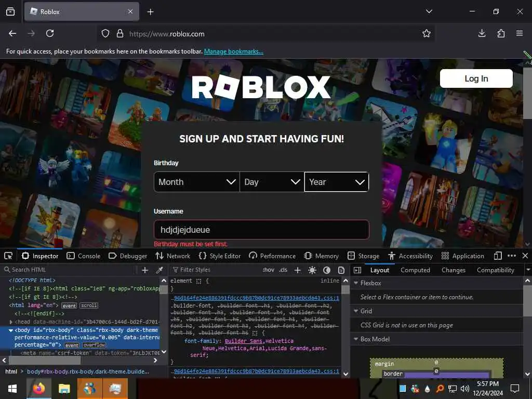
Task: Reload the current Roblox page
Action: (50, 33)
